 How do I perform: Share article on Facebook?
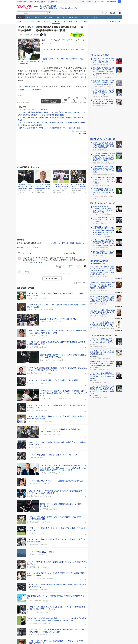coord(45,35)
